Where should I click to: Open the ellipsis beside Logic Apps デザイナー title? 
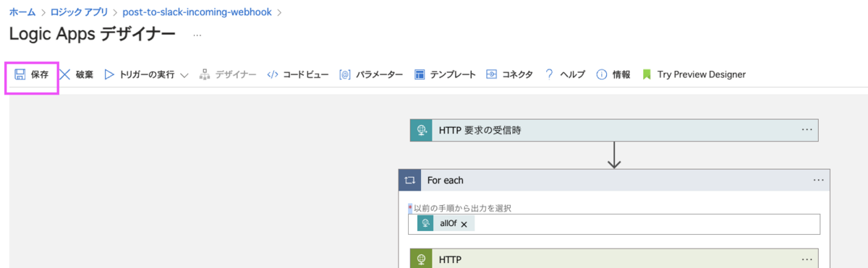[197, 35]
